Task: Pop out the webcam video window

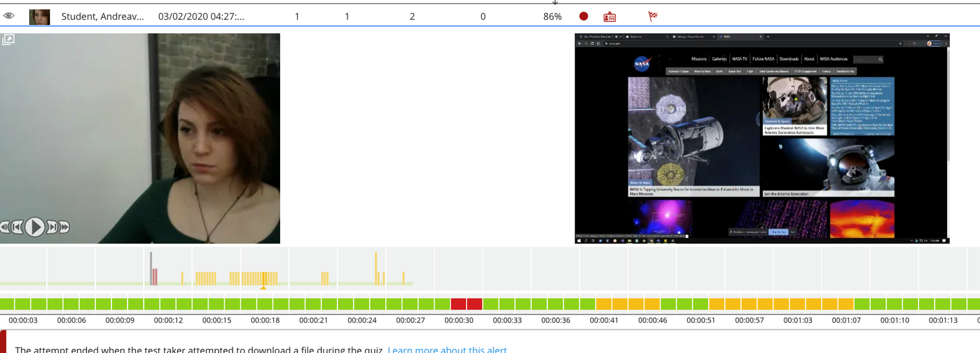Action: (x=8, y=40)
